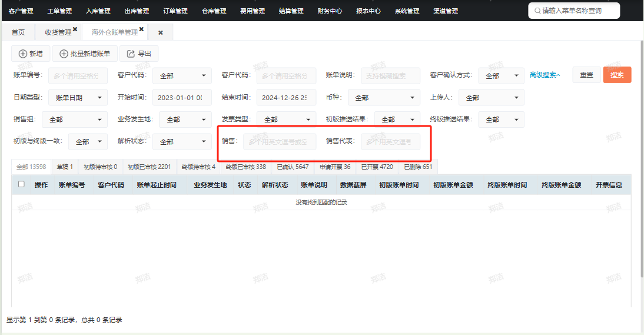Open the 渠道管理 menu
The width and height of the screenshot is (644, 335).
(446, 11)
